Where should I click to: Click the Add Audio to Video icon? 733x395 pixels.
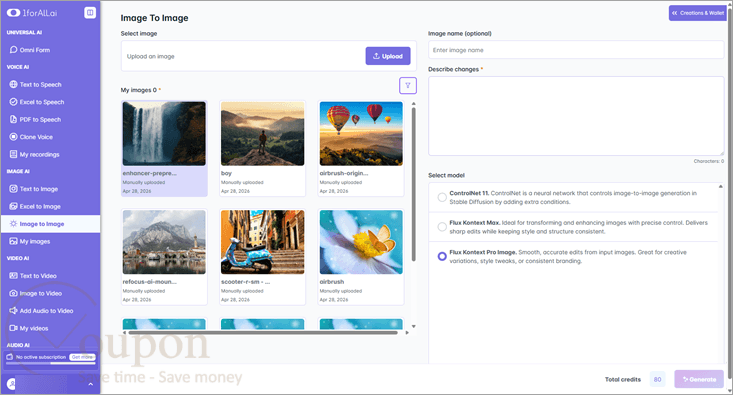[14, 310]
